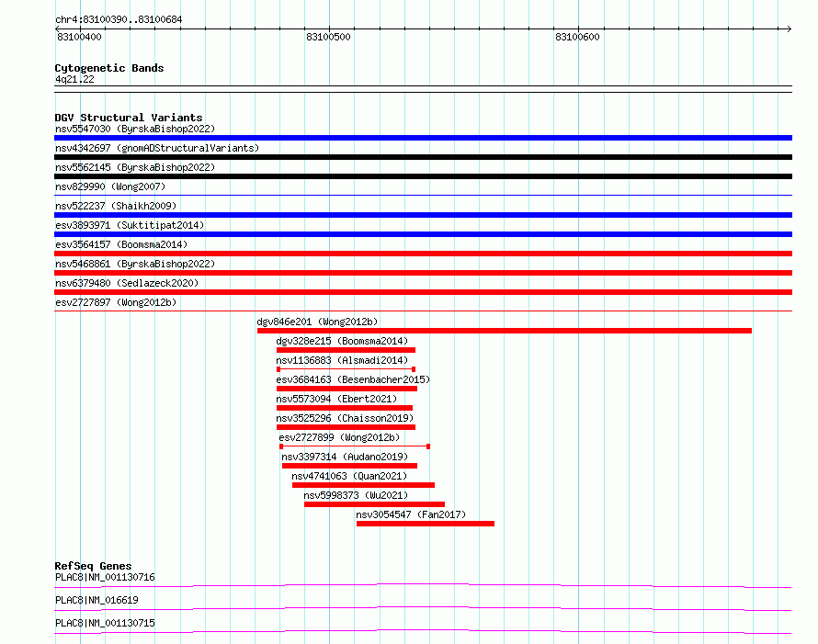This screenshot has height=644, width=818.
Task: Open esv3684163 (Besenbacher2015) label
Action: pos(353,379)
